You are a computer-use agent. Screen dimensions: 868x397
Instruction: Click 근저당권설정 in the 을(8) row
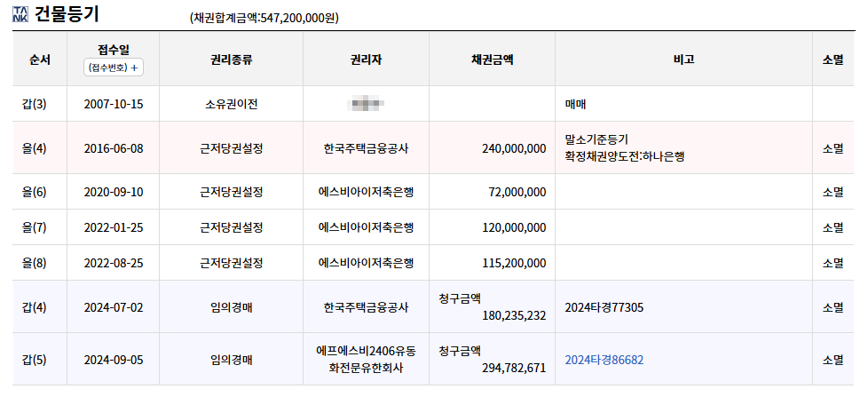click(x=231, y=263)
